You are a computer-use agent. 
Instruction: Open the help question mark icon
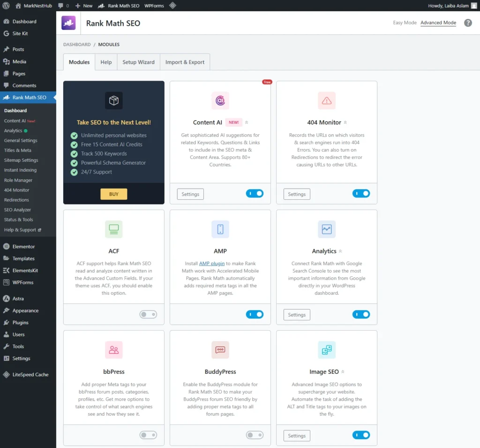pyautogui.click(x=468, y=23)
